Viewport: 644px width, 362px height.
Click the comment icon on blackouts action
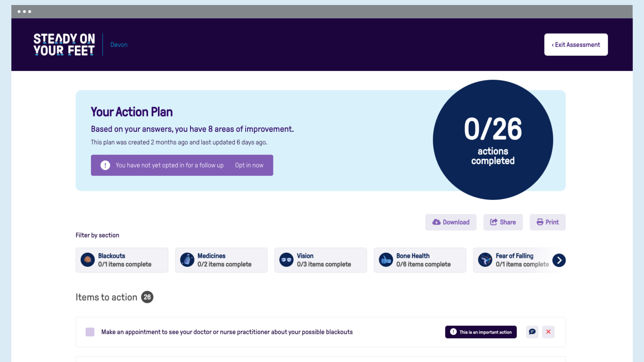coord(532,331)
